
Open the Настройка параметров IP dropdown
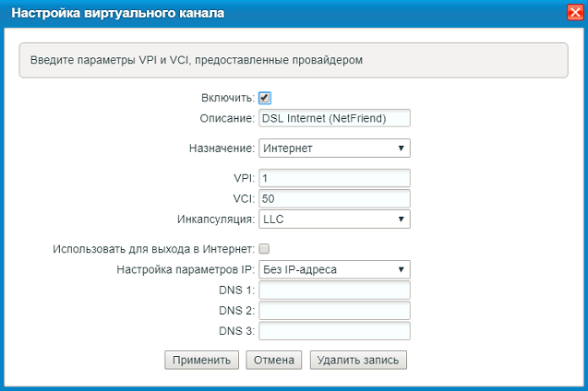pos(334,269)
